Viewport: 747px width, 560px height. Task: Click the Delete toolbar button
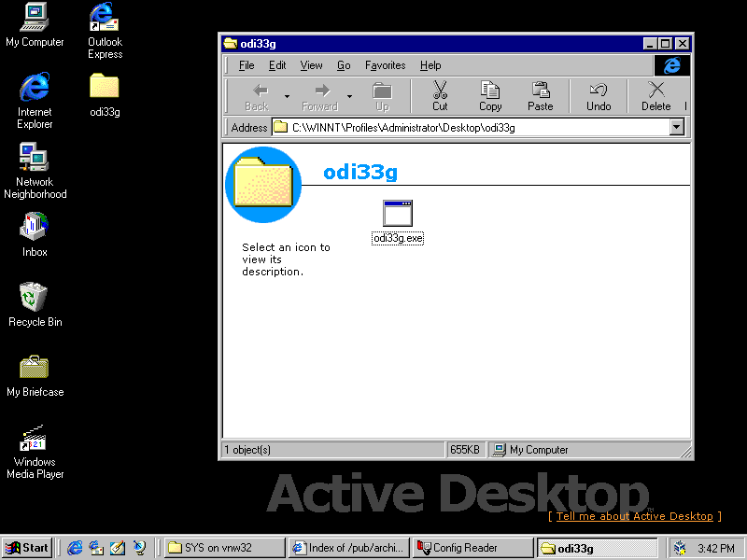656,97
